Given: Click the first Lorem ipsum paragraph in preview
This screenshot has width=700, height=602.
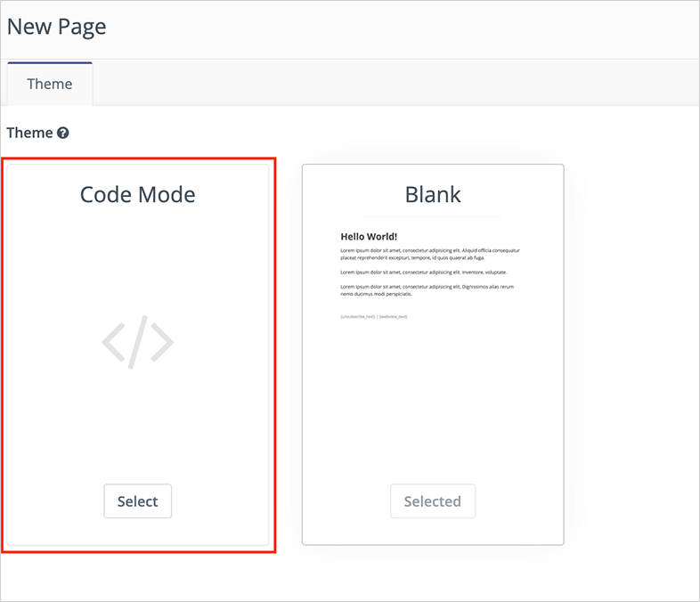Looking at the screenshot, I should point(429,254).
